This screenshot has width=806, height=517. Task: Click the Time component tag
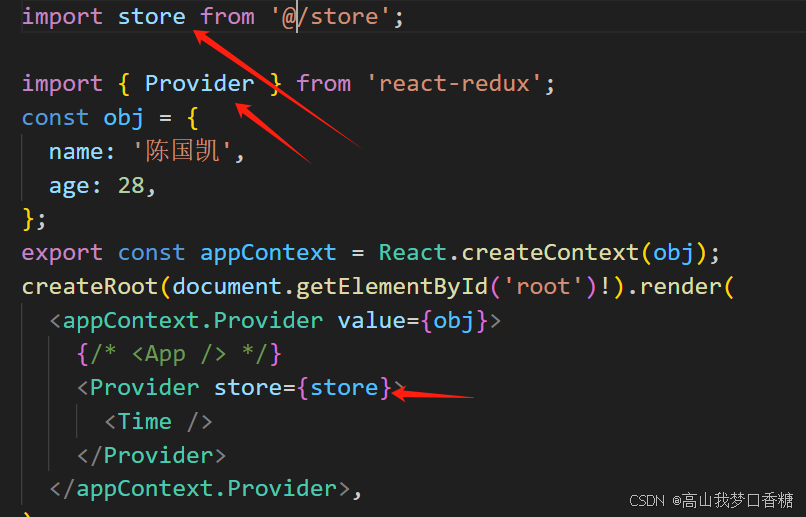tap(158, 422)
